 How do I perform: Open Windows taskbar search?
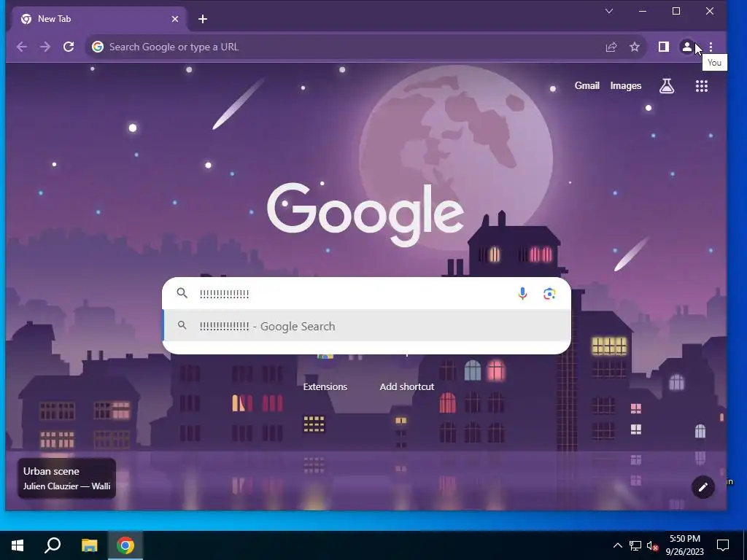click(x=53, y=545)
